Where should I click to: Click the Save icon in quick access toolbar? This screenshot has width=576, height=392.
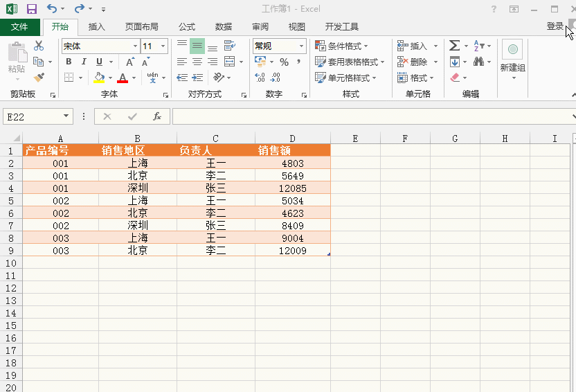(x=32, y=9)
